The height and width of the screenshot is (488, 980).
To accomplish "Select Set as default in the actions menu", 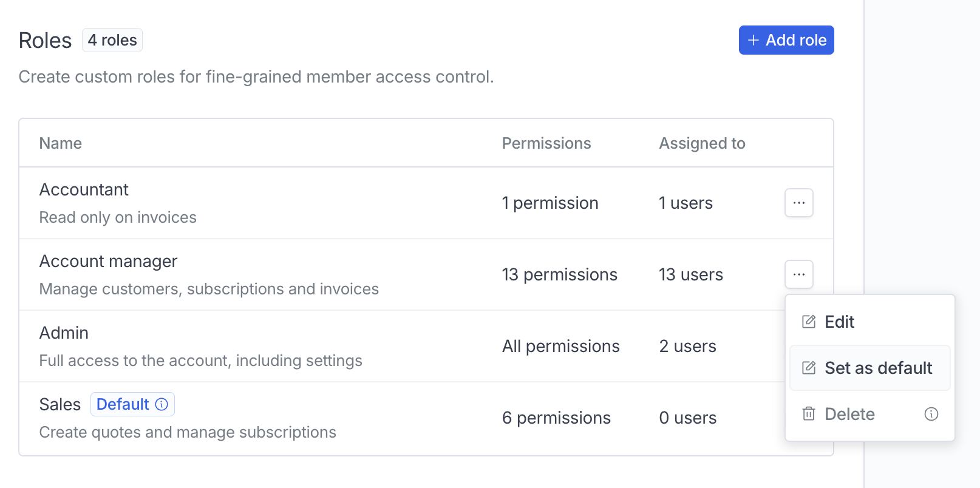I will [878, 368].
